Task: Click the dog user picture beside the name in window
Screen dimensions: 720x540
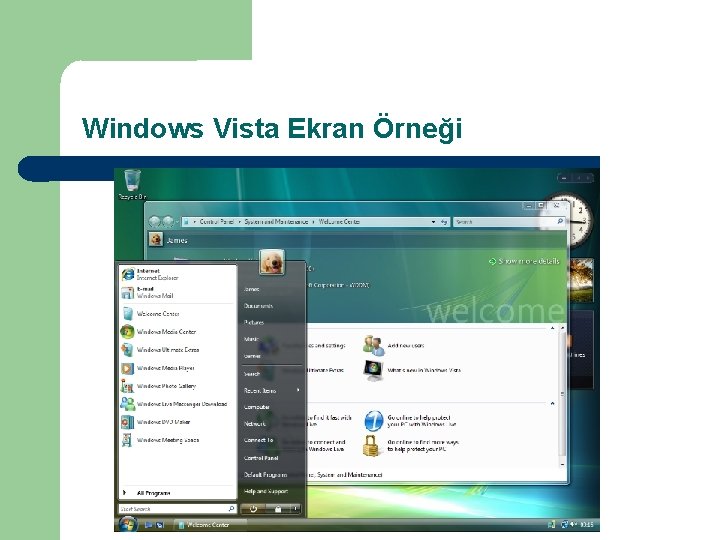Action: click(156, 239)
